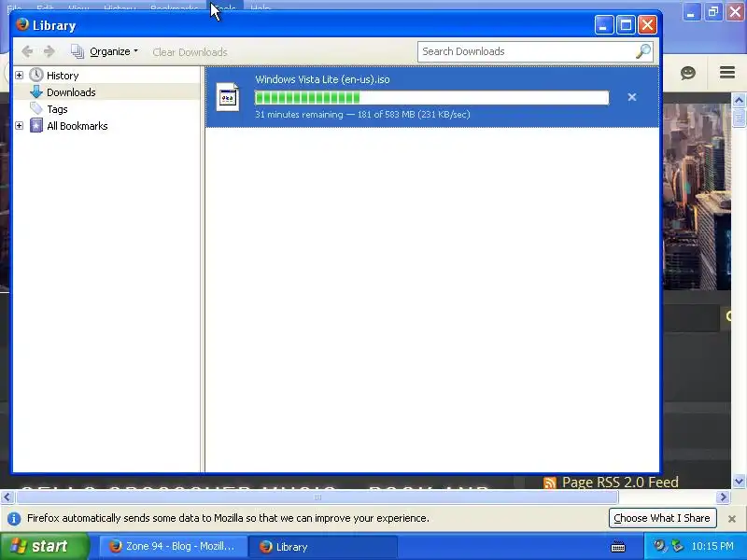747x560 pixels.
Task: Click the All Bookmarks star icon
Action: pos(36,126)
